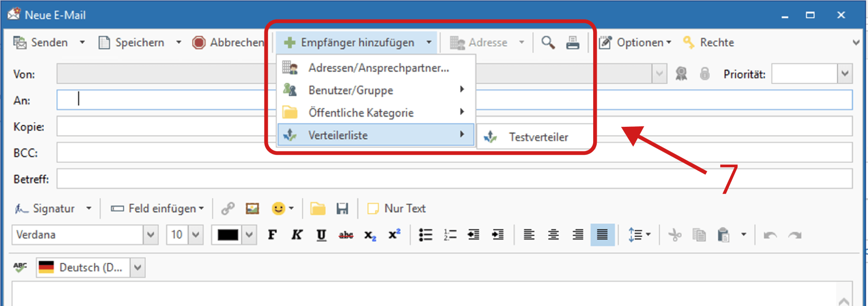Screen dimensions: 868x306
Task: Click the decrease indent icon
Action: 473,235
